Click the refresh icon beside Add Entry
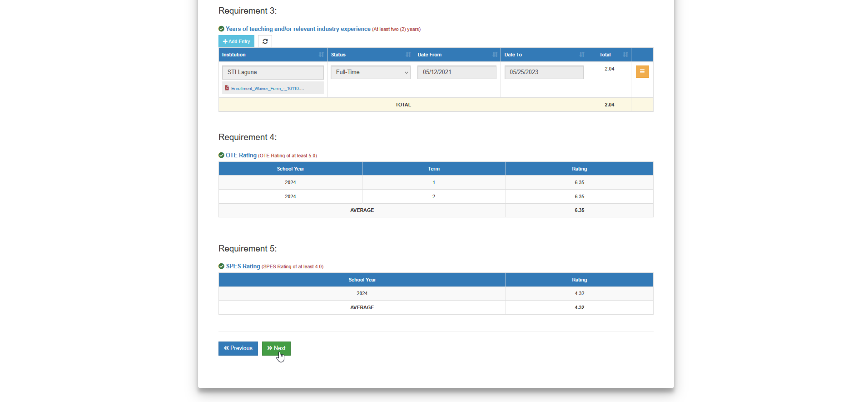 click(265, 41)
